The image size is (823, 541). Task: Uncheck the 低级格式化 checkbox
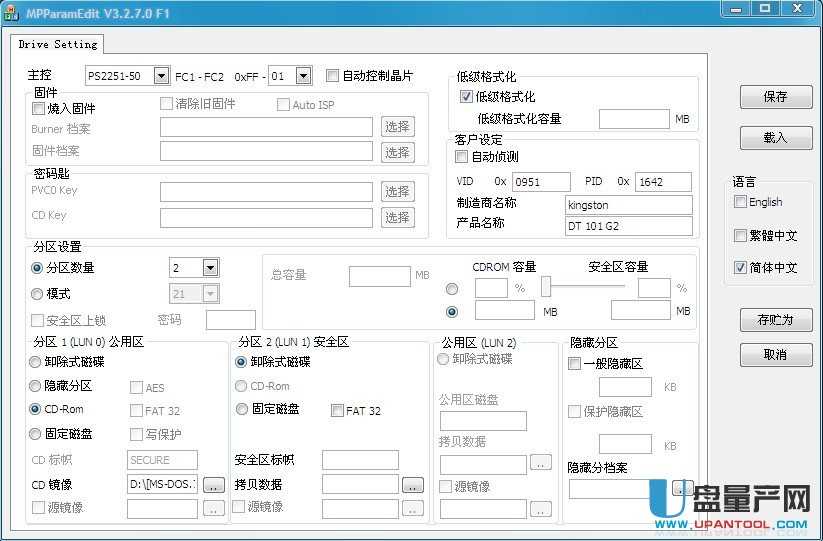point(465,97)
